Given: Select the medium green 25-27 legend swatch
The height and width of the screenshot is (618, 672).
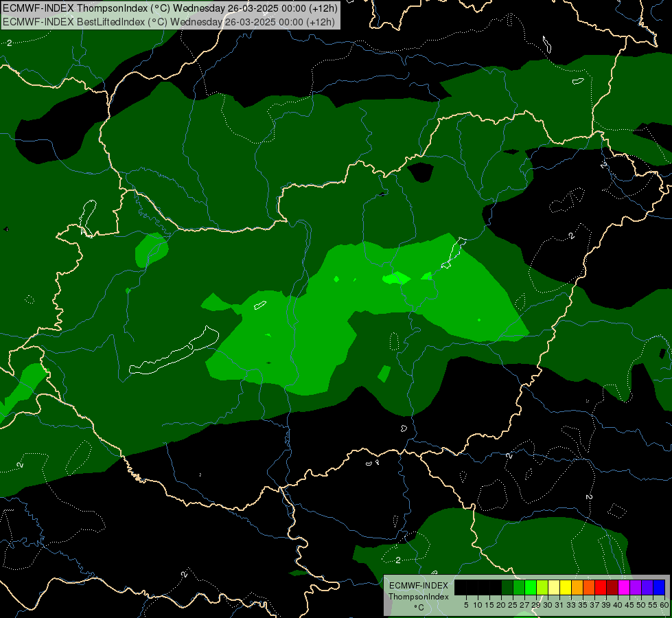Looking at the screenshot, I should tap(519, 587).
